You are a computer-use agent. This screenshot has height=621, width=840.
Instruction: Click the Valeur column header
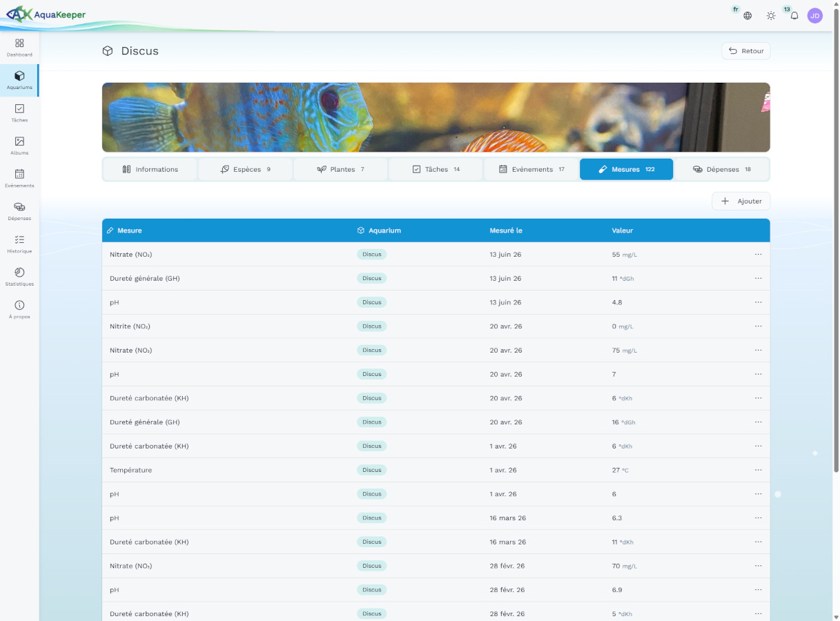[622, 230]
